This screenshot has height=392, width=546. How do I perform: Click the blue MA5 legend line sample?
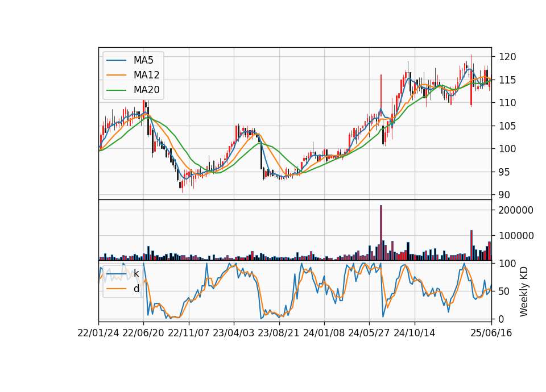click(116, 60)
